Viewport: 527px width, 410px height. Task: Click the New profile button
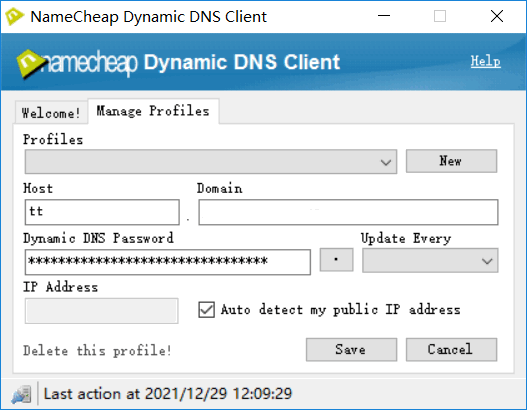coord(451,161)
